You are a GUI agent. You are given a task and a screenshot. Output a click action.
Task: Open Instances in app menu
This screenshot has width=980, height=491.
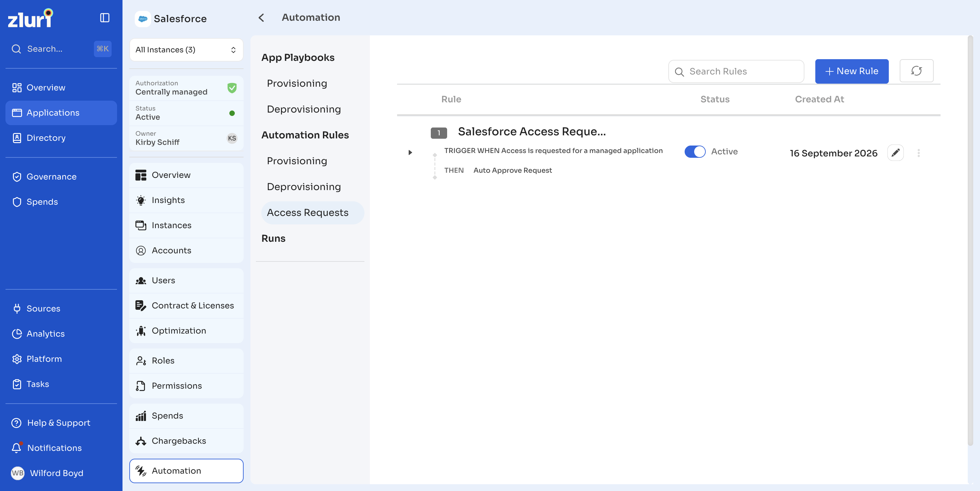click(186, 225)
